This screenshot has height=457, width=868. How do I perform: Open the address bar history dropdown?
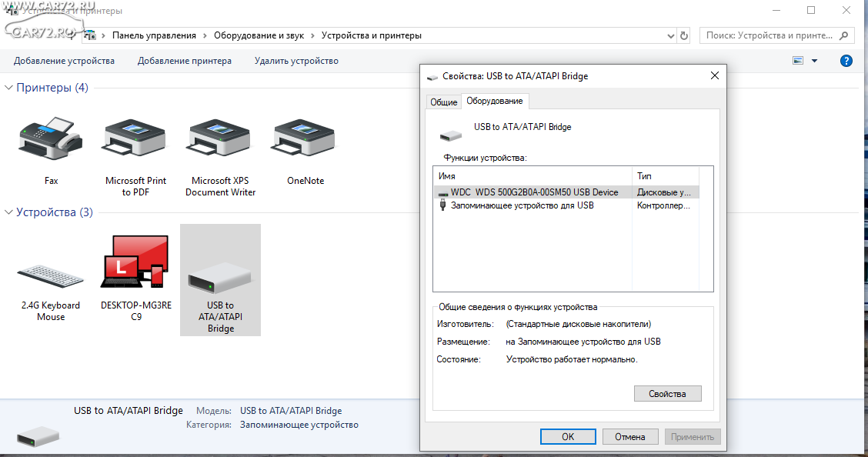point(670,35)
